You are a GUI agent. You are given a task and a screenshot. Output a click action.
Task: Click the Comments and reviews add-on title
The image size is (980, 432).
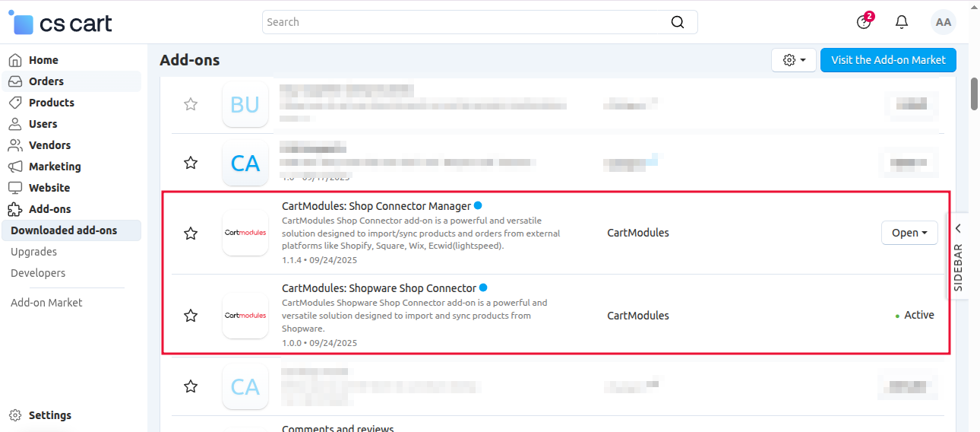coord(338,428)
